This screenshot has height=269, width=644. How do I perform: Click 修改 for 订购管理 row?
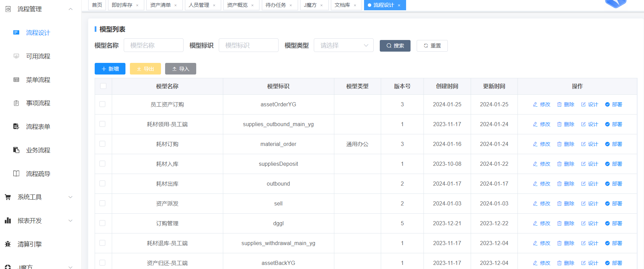(x=541, y=224)
